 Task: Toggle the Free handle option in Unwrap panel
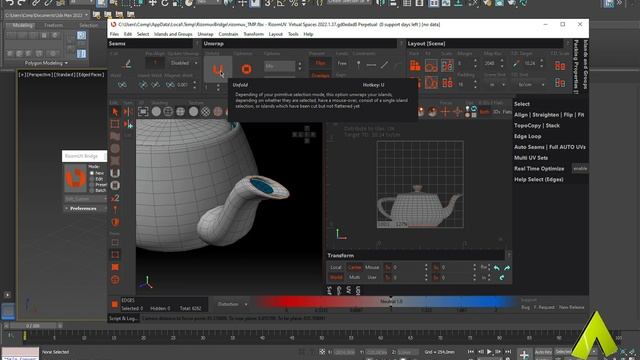pos(342,63)
